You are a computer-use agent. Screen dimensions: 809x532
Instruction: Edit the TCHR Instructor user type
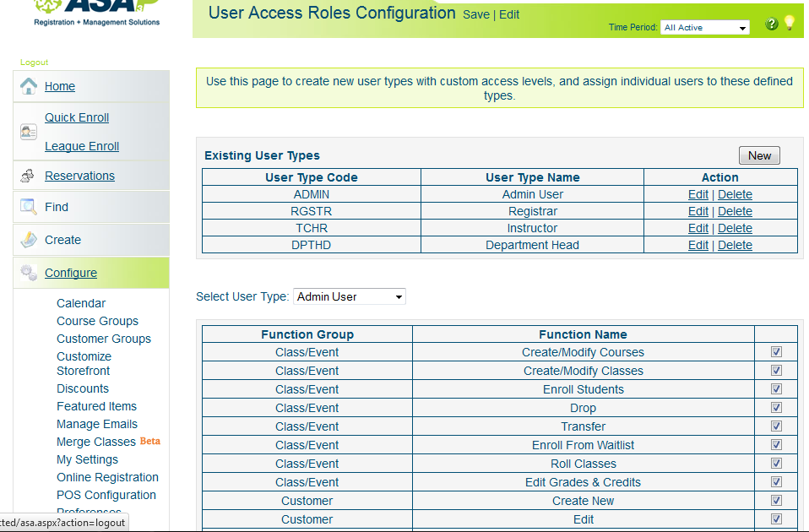tap(698, 228)
